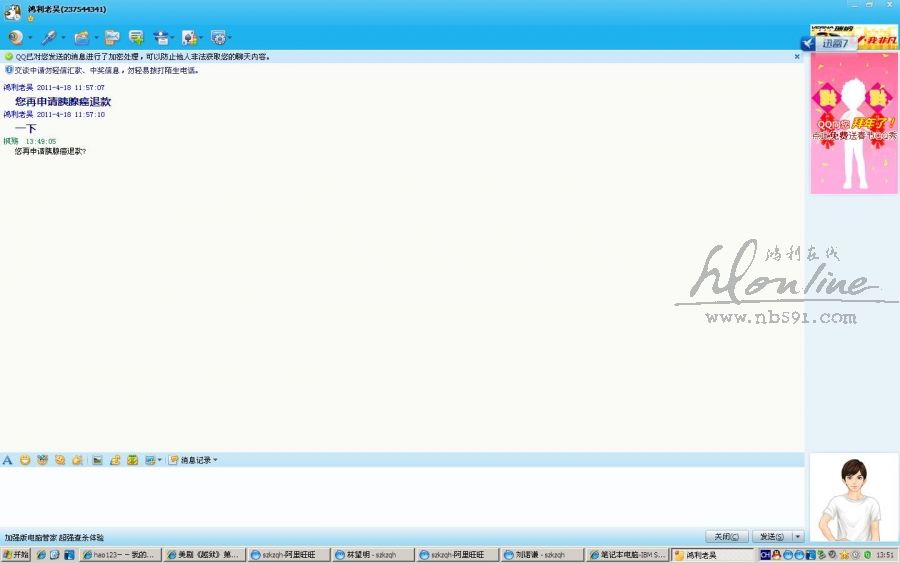Screen dimensions: 900x563
Task: Open the Windows 开始 start menu
Action: coord(16,555)
